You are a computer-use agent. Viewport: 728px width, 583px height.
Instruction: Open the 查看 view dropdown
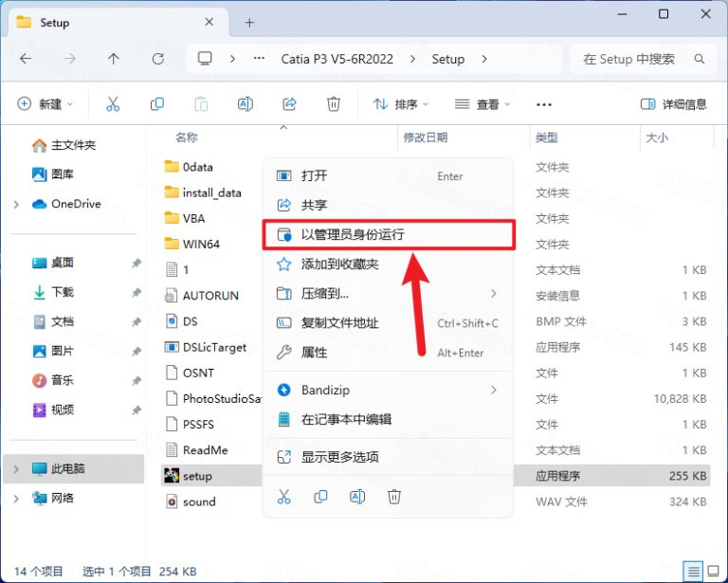coord(482,104)
